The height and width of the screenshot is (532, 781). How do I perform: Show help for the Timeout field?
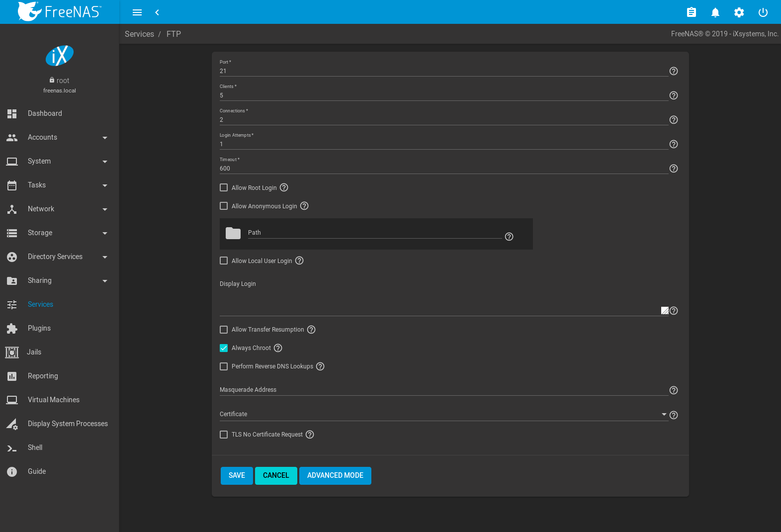[x=674, y=169]
